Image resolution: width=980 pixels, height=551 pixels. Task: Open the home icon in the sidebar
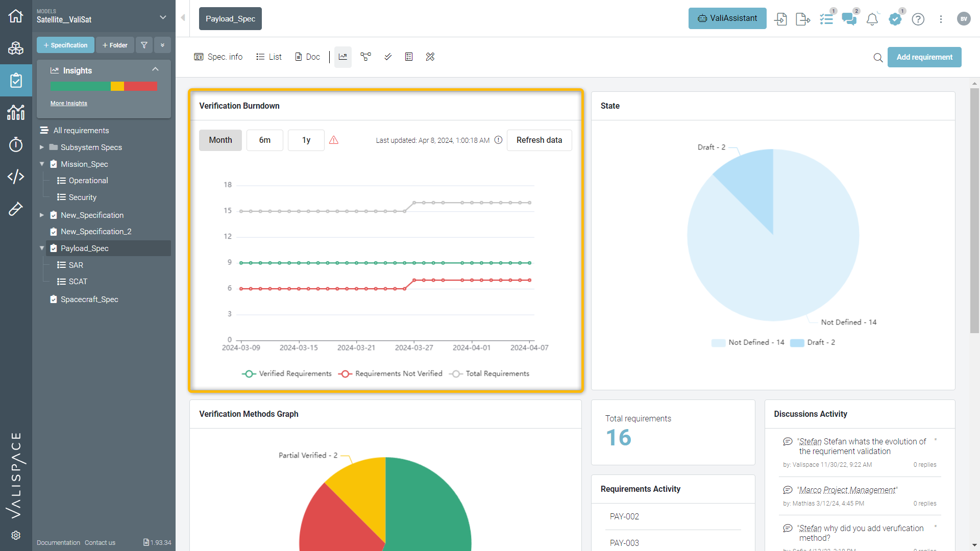[x=16, y=16]
